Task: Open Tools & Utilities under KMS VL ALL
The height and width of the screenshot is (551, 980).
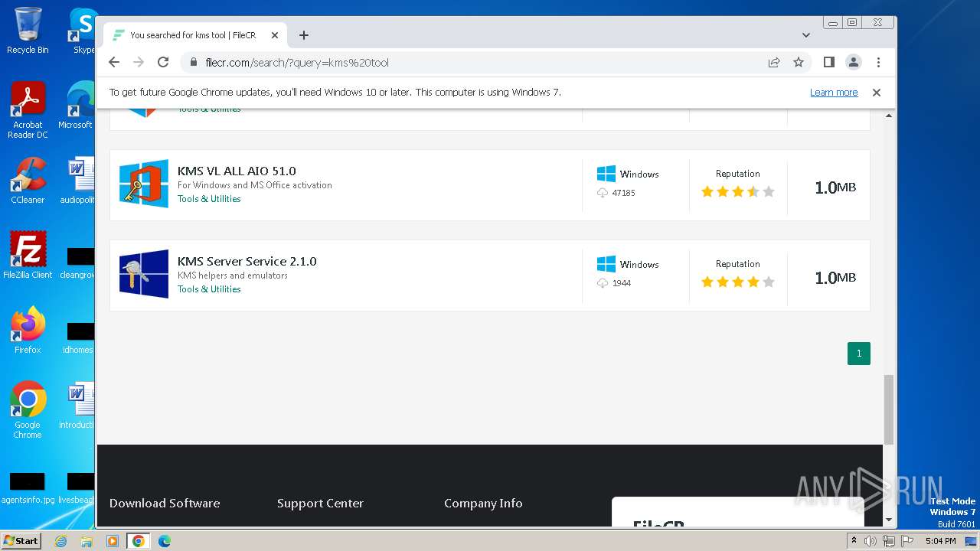Action: [209, 199]
